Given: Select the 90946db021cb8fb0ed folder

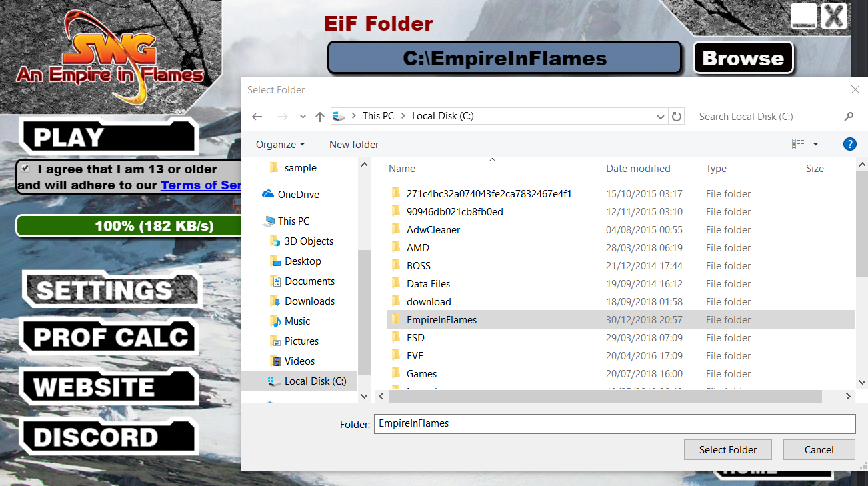Looking at the screenshot, I should (x=620, y=212).
